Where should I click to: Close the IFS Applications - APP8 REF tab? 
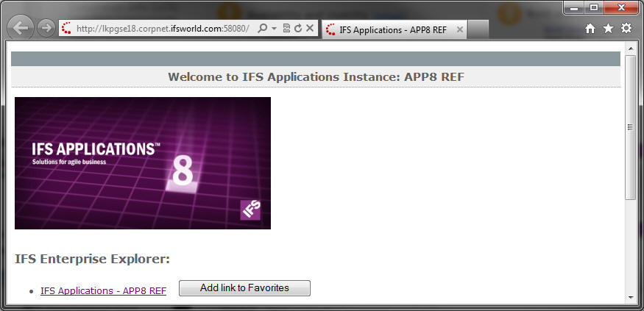[460, 29]
